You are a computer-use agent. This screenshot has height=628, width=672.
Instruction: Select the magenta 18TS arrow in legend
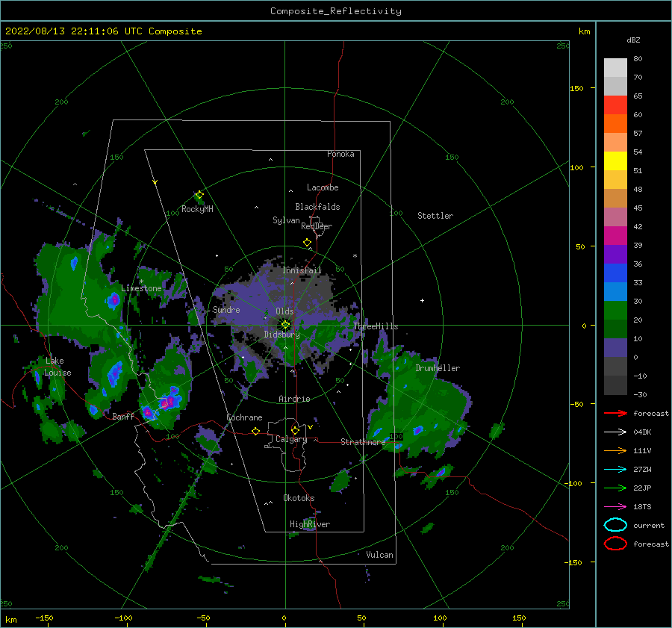[615, 507]
